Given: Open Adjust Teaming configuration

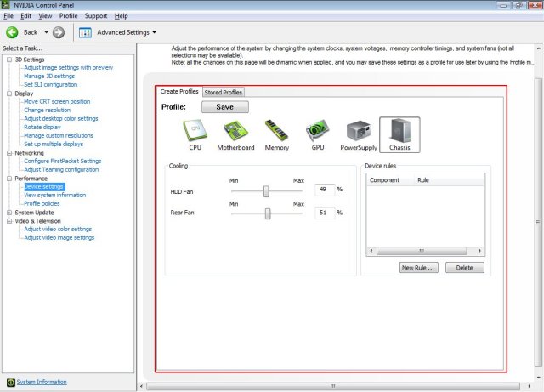Looking at the screenshot, I should (61, 169).
